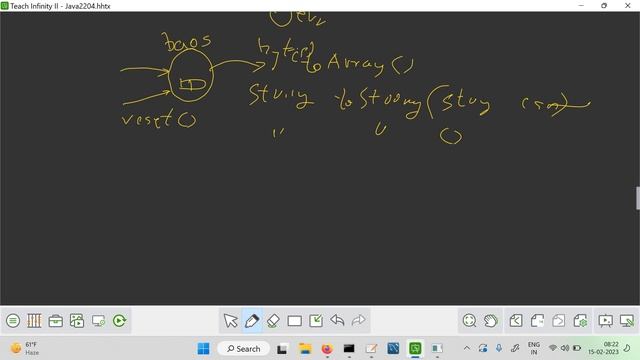
Task: Open File Explorer from the taskbar
Action: 305,349
